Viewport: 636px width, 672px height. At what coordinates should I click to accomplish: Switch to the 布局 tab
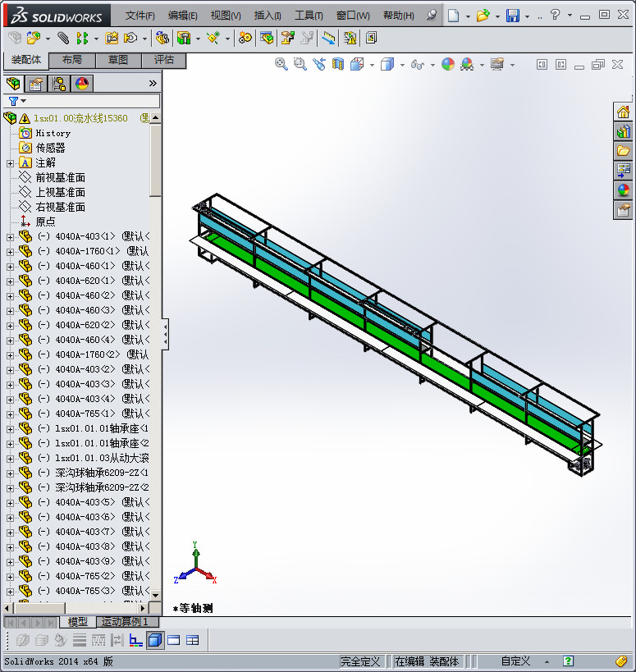tap(72, 60)
